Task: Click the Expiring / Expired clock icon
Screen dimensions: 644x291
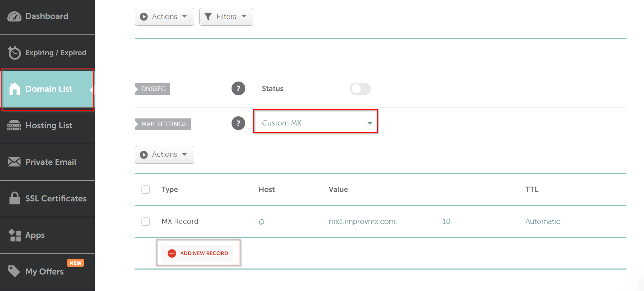Action: coord(14,53)
